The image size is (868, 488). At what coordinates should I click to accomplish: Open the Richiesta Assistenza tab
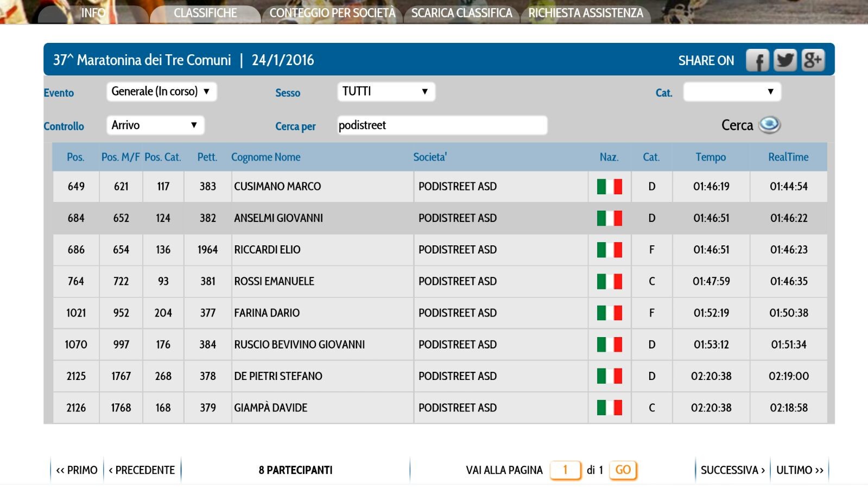click(x=586, y=13)
